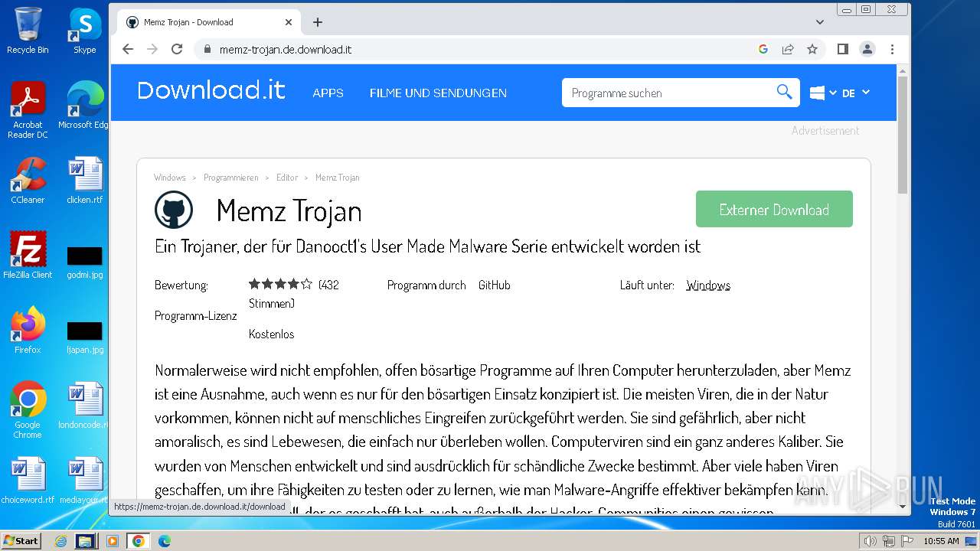Open Recycle Bin desktop icon

click(28, 31)
